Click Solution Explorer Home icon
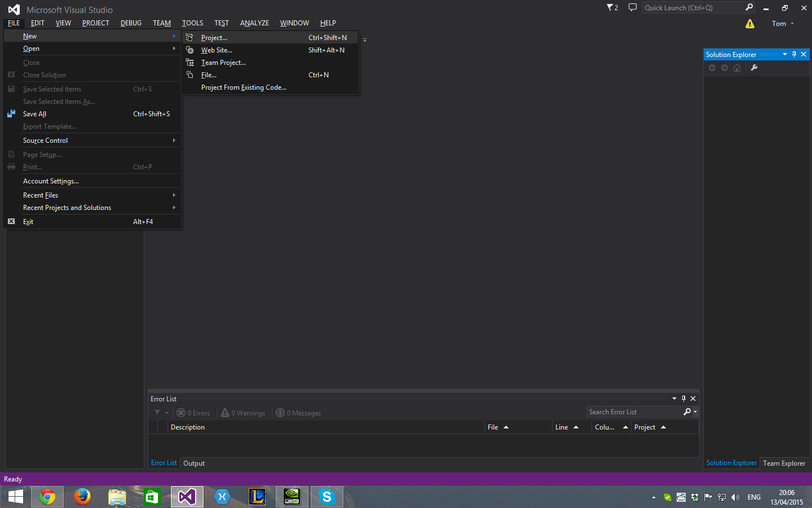The image size is (812, 508). point(737,68)
